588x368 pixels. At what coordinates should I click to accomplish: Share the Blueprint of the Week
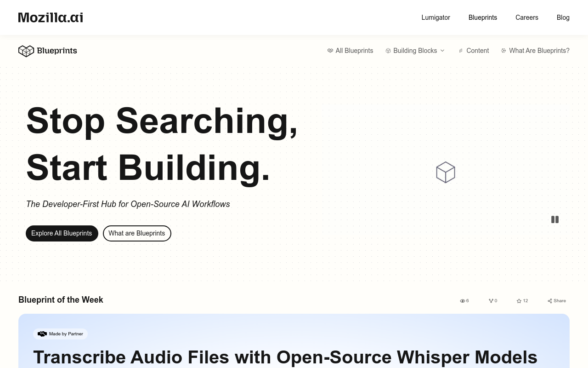(557, 301)
